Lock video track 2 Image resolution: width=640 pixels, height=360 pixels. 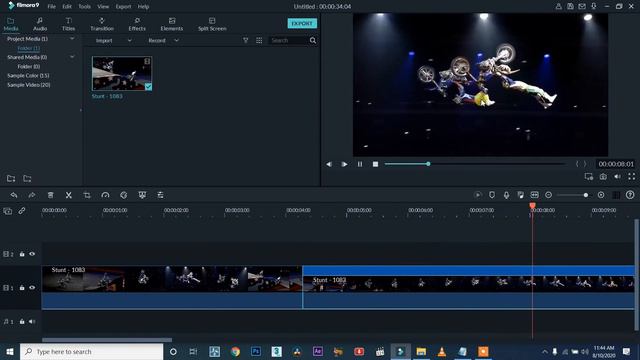[x=22, y=254]
